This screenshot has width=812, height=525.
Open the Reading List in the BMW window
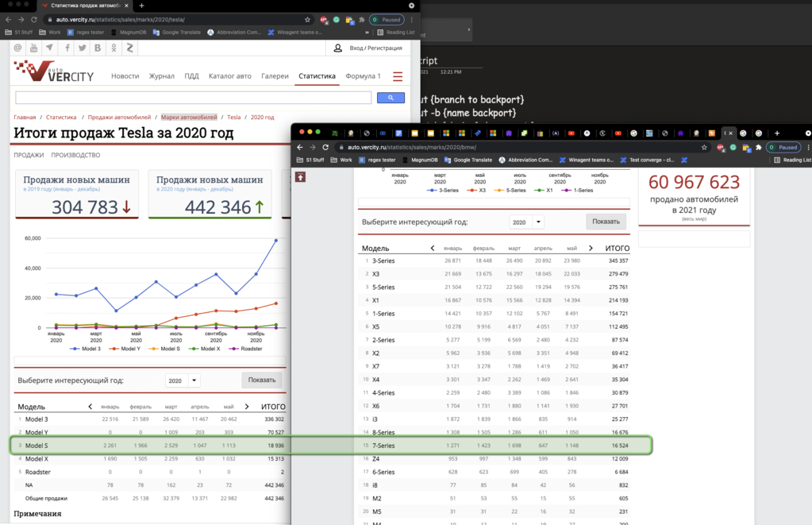792,160
